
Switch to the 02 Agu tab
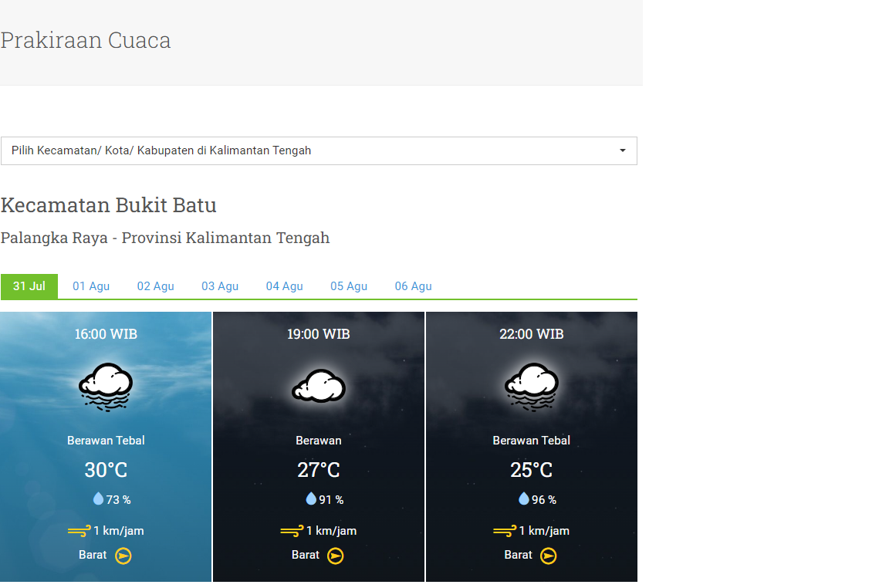coord(155,286)
